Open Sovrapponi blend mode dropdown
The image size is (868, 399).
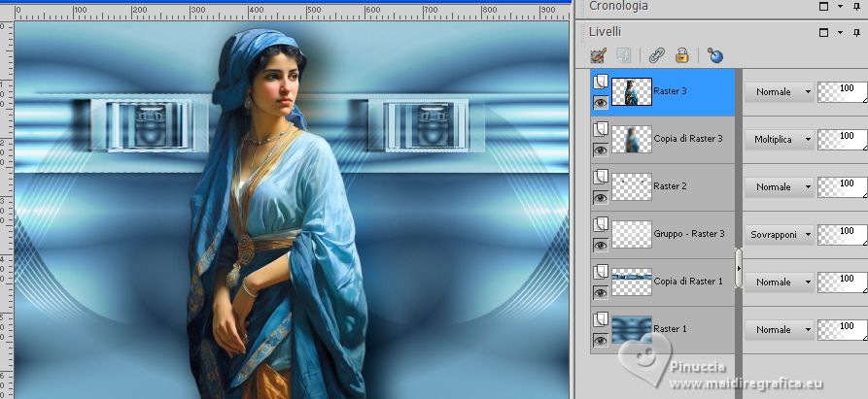pos(779,234)
